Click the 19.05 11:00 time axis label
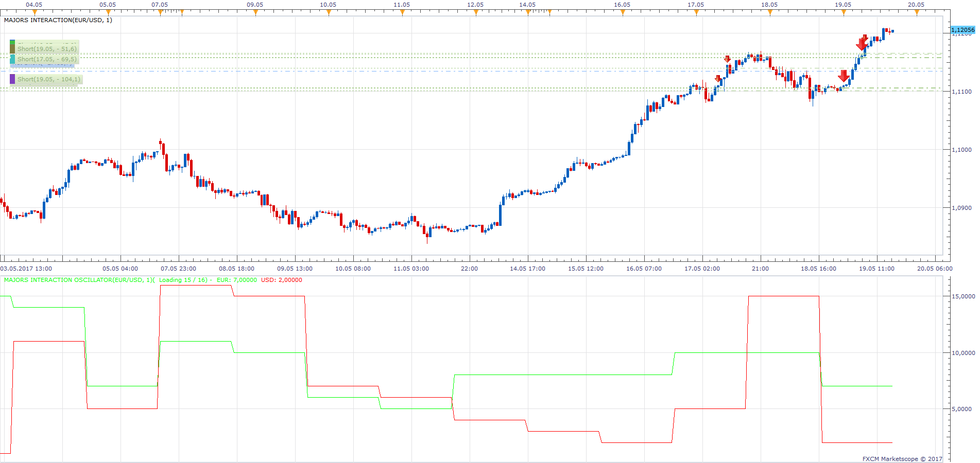Viewport: 980px width, 463px height. tap(876, 269)
